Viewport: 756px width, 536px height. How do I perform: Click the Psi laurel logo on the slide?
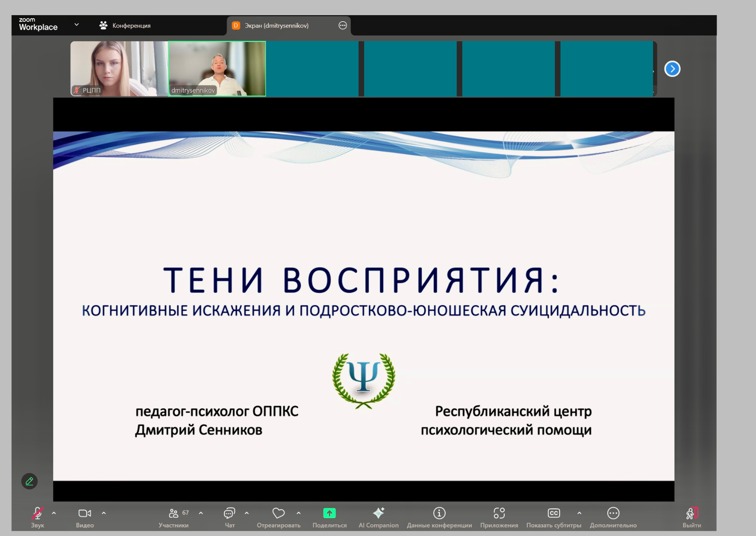pos(363,380)
